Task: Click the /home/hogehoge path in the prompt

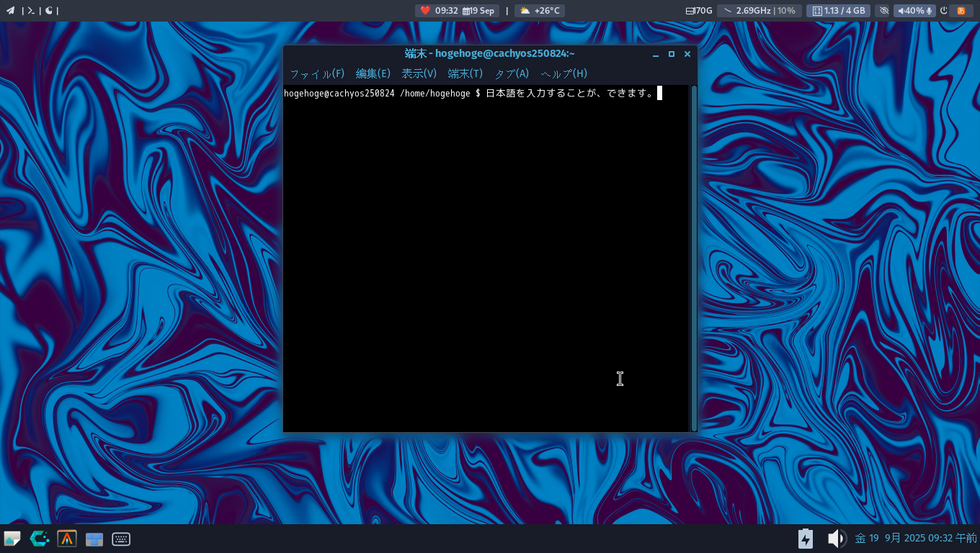Action: [x=435, y=93]
